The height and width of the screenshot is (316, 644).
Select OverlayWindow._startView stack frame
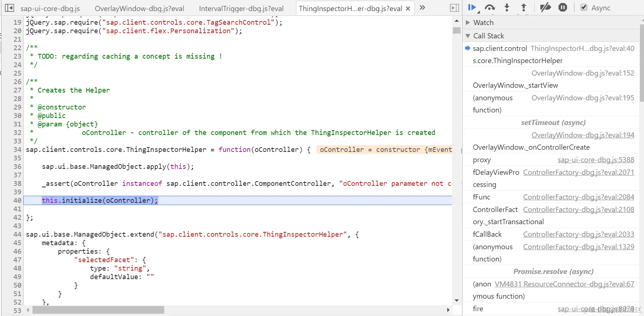(515, 85)
